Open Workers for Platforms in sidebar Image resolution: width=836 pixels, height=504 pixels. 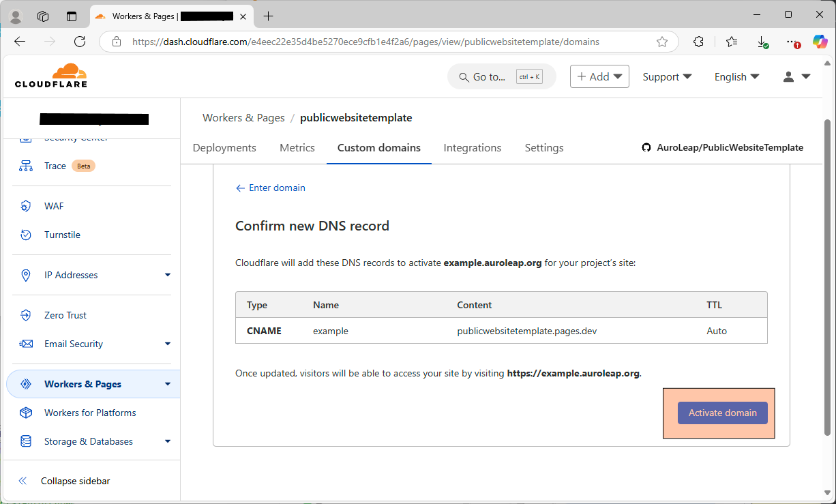coord(90,413)
